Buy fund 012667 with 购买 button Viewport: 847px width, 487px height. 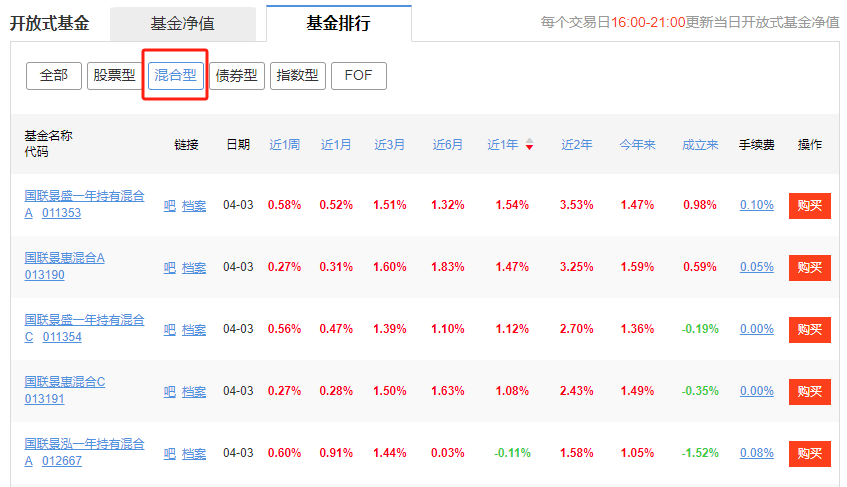tap(810, 454)
